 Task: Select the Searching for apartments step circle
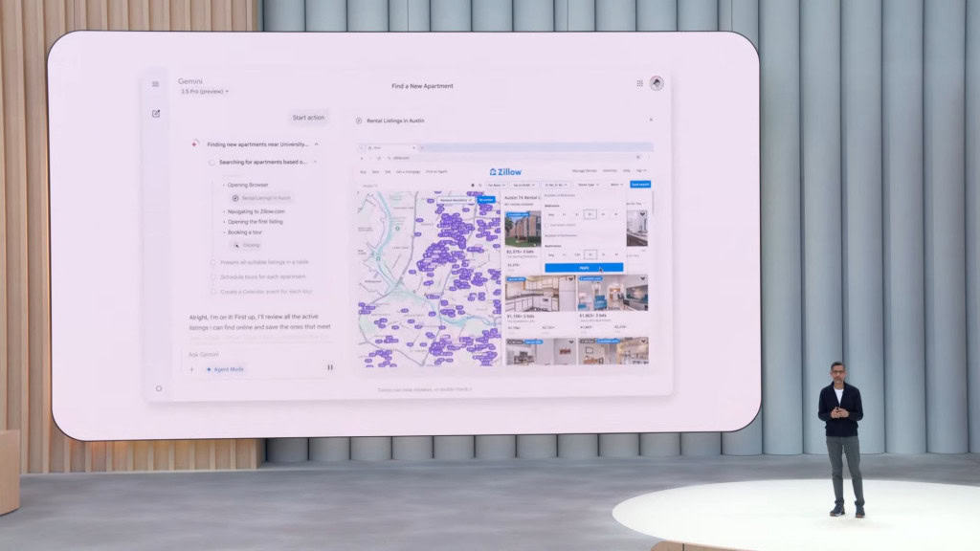(212, 163)
